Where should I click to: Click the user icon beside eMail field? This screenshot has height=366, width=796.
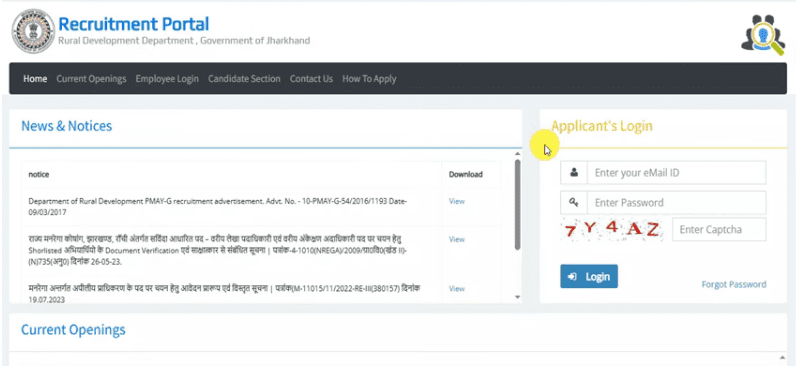[574, 173]
